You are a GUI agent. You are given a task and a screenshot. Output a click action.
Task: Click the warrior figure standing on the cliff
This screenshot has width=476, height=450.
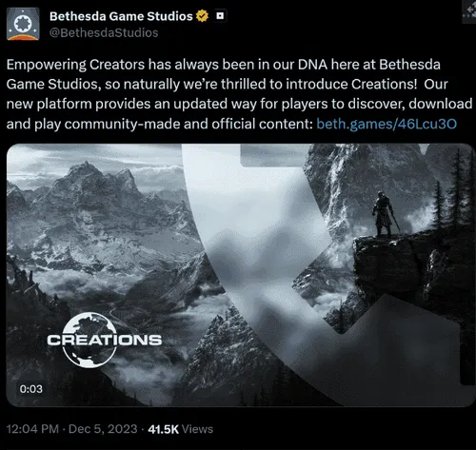tap(385, 214)
